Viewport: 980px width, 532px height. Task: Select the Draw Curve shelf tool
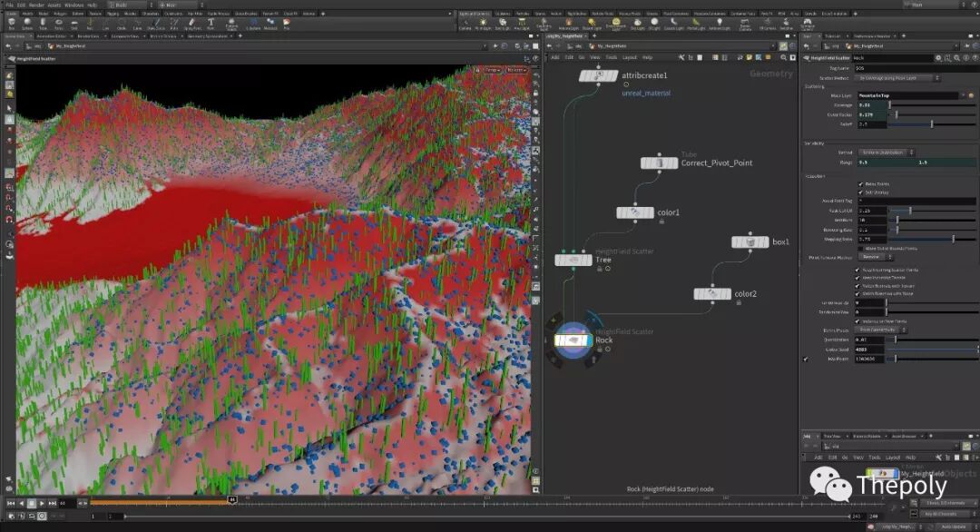(156, 24)
